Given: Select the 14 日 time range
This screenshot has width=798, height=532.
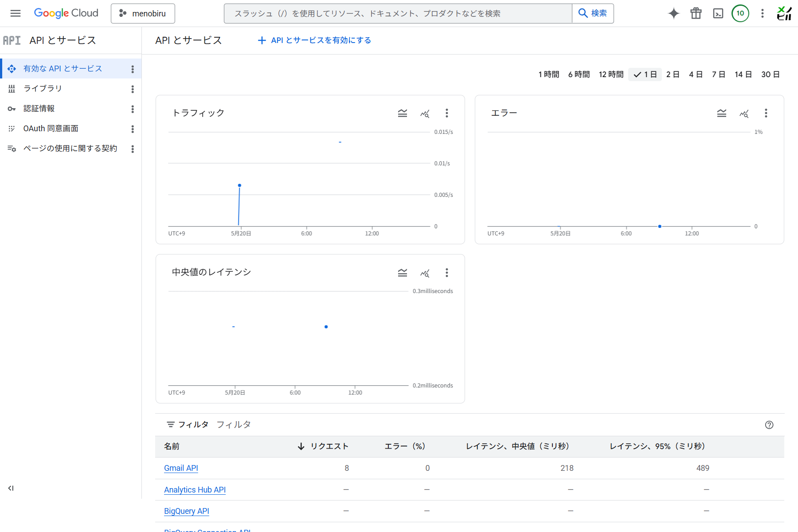Looking at the screenshot, I should [743, 74].
